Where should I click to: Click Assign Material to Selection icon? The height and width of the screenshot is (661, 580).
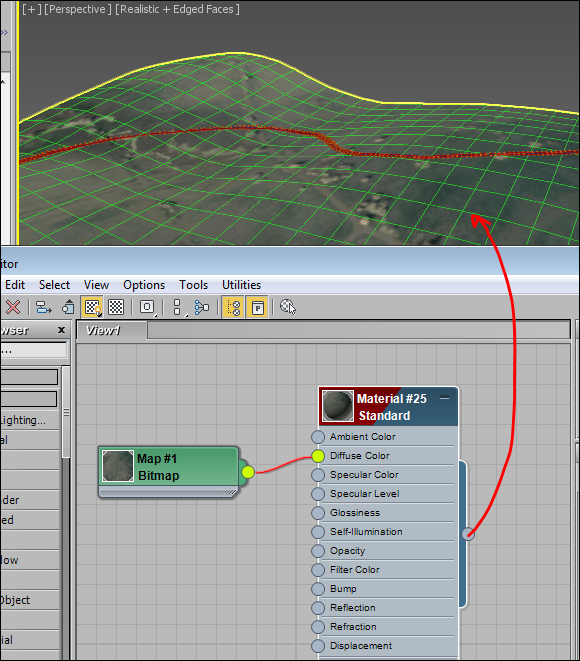(x=68, y=307)
